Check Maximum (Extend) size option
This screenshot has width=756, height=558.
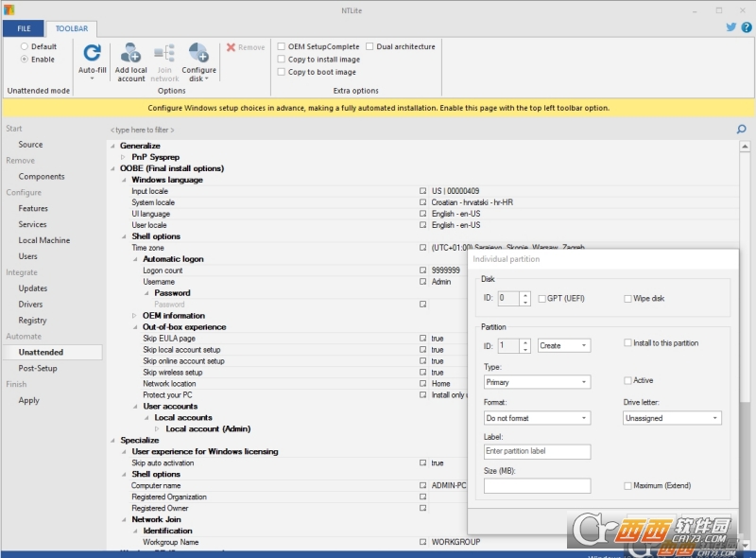pyautogui.click(x=627, y=485)
